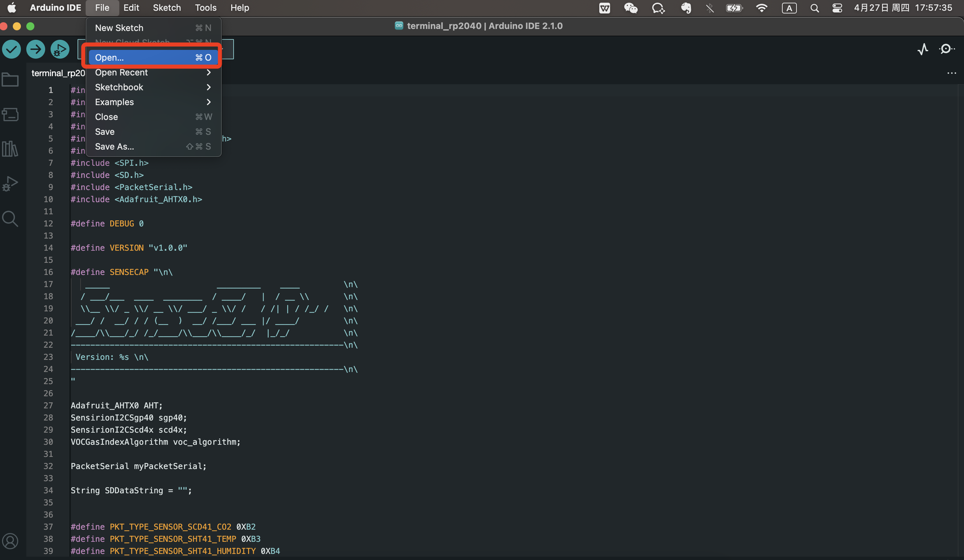The height and width of the screenshot is (560, 964).
Task: Open the Sketchbook folder sidebar icon
Action: [10, 80]
